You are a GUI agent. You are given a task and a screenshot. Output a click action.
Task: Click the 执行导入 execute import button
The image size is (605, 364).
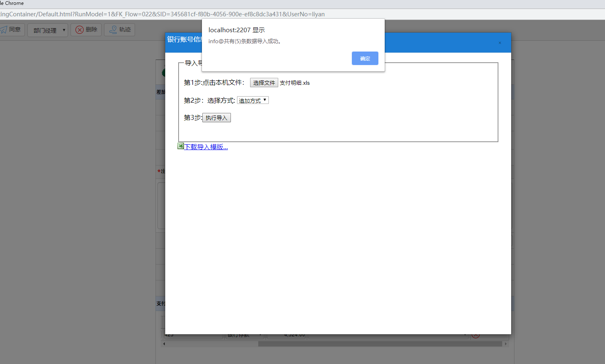216,117
